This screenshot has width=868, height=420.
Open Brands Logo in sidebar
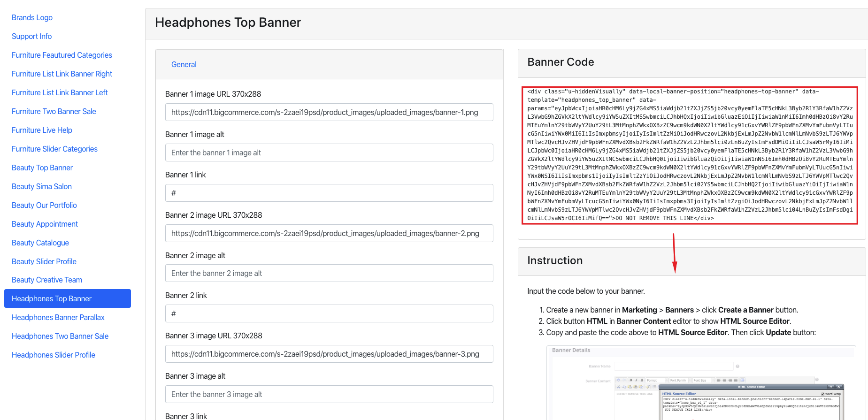32,17
